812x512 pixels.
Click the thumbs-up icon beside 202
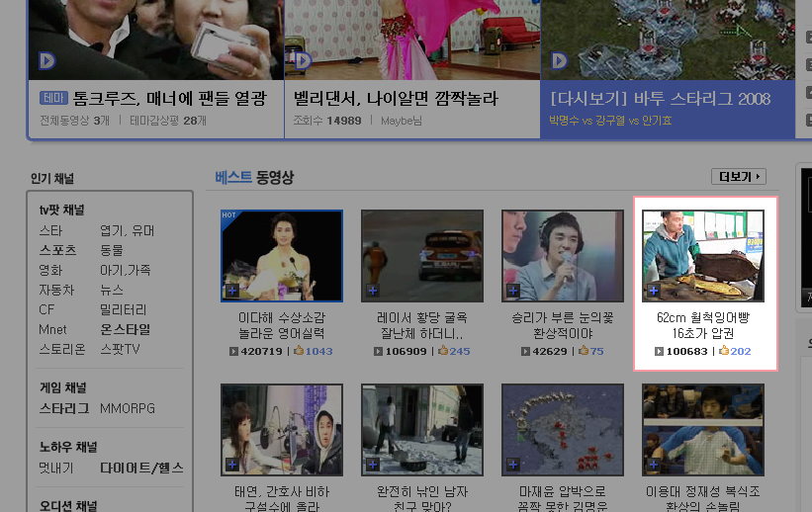point(724,351)
